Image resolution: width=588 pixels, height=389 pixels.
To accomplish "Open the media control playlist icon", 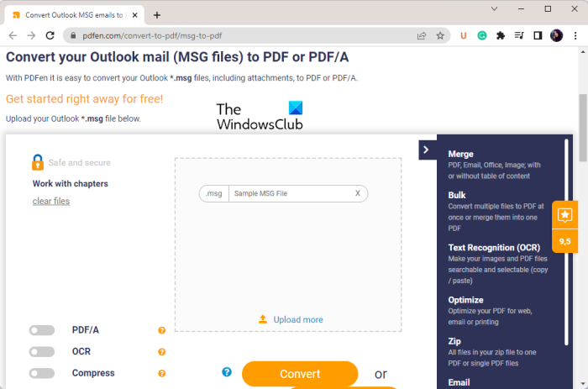I will tap(519, 35).
